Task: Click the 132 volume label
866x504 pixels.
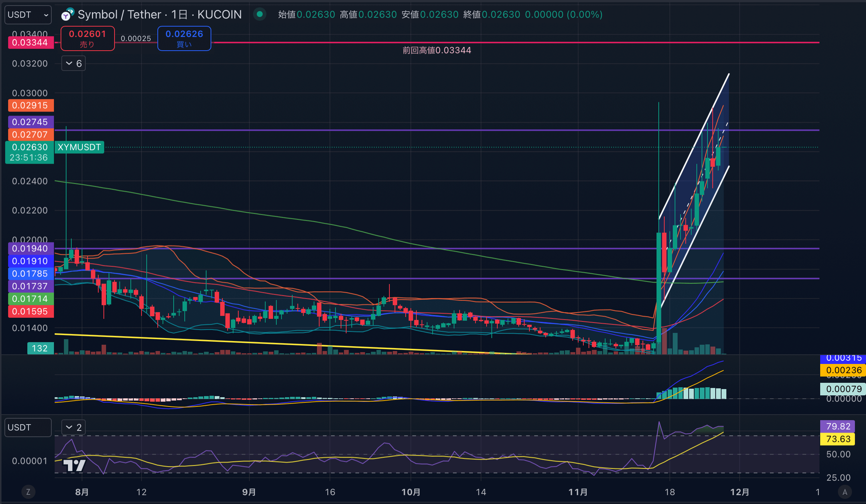Action: pos(40,348)
